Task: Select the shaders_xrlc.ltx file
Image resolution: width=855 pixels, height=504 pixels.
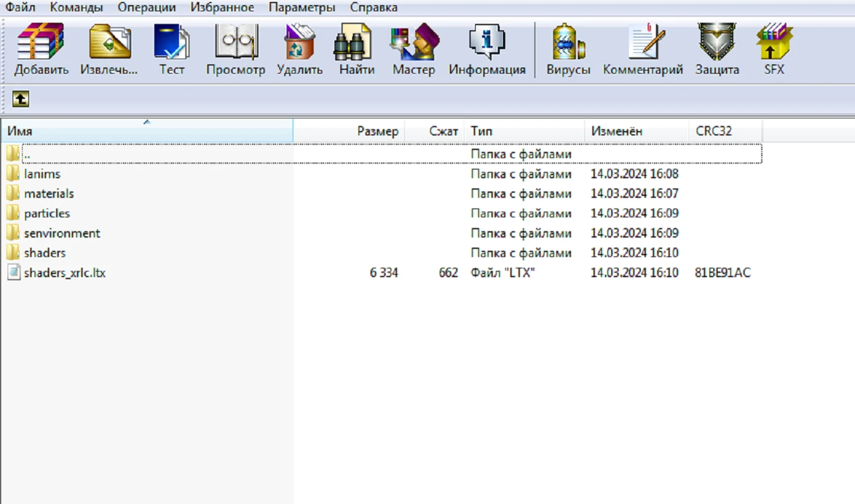Action: 64,273
